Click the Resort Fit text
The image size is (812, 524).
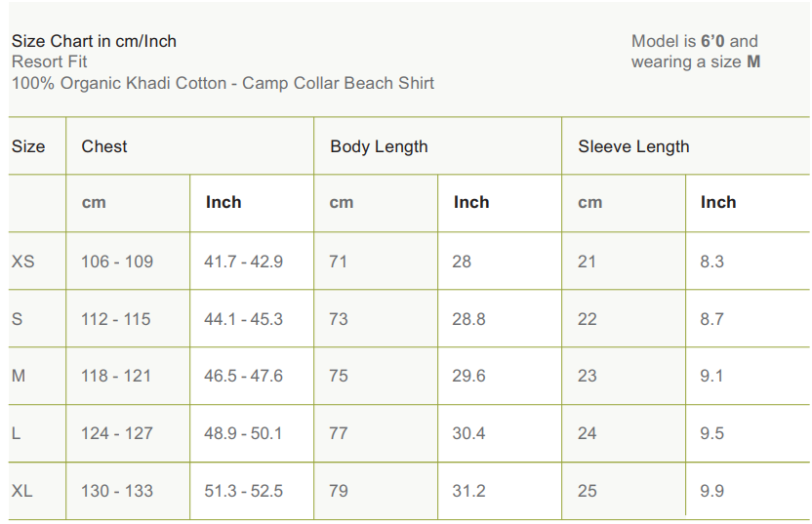click(x=50, y=61)
